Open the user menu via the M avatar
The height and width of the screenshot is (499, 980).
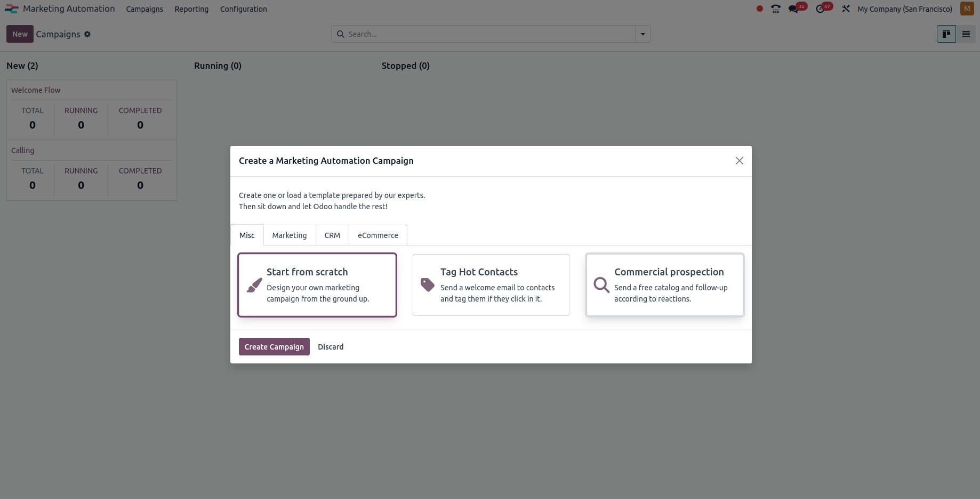click(x=967, y=9)
